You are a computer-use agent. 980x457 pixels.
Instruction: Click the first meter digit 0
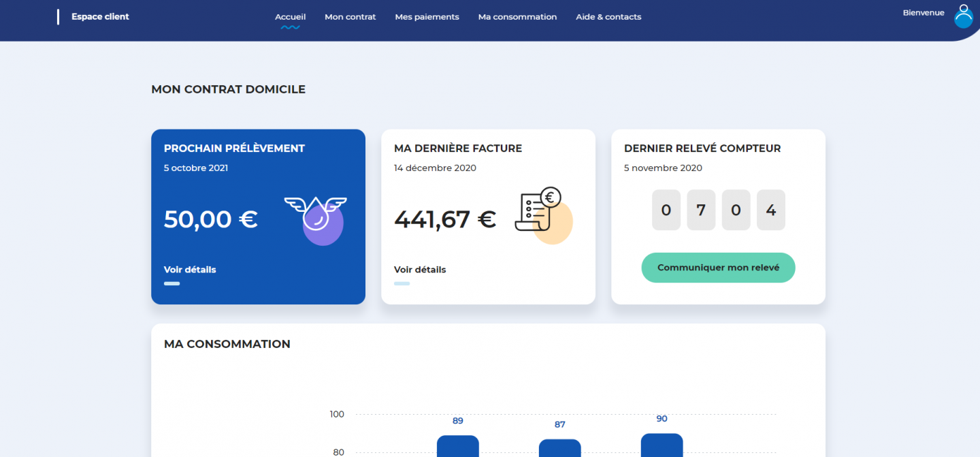pyautogui.click(x=666, y=210)
